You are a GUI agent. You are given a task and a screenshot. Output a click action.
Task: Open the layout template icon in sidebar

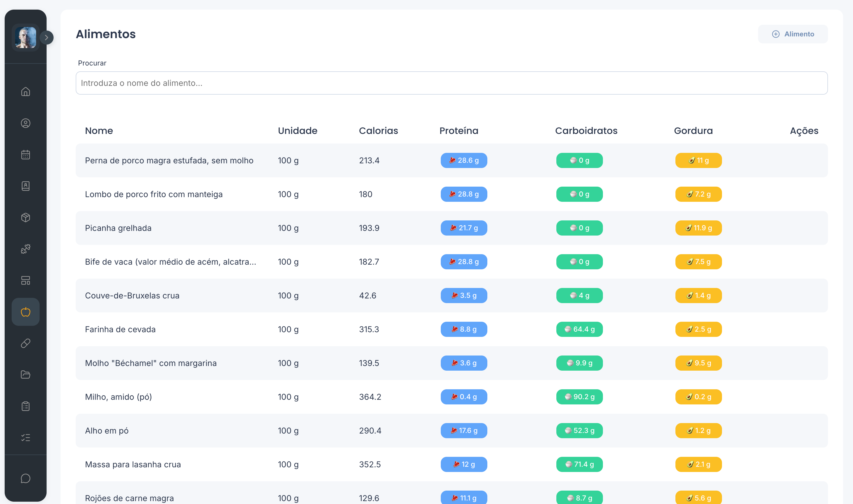click(x=25, y=280)
